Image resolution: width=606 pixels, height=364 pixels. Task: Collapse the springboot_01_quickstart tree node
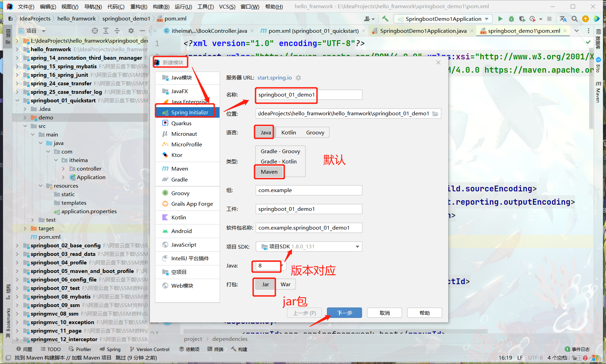point(17,100)
